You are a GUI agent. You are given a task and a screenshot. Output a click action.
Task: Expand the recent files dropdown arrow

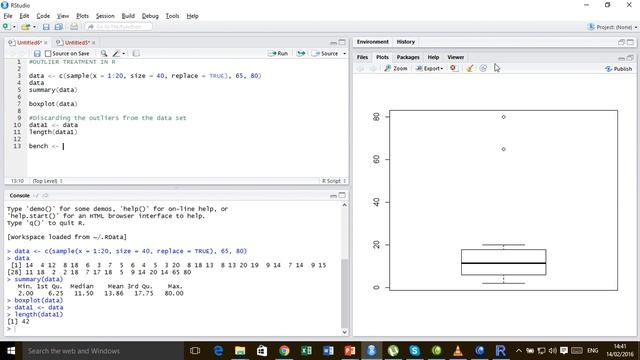[34, 27]
